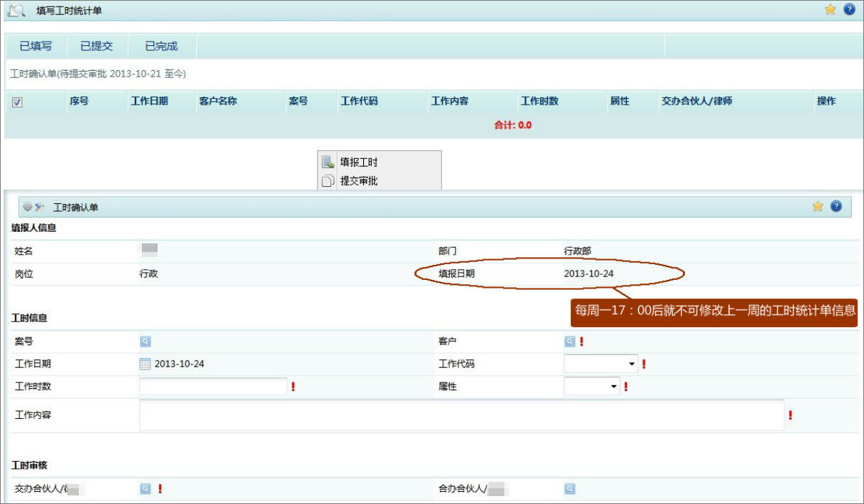Click the star favorite icon in top header
Screen dimensions: 864x504
tap(830, 10)
